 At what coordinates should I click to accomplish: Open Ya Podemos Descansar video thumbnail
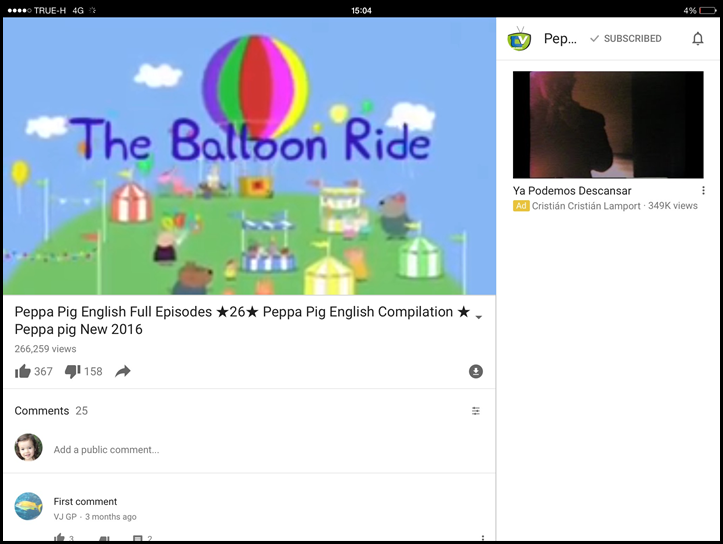point(608,124)
